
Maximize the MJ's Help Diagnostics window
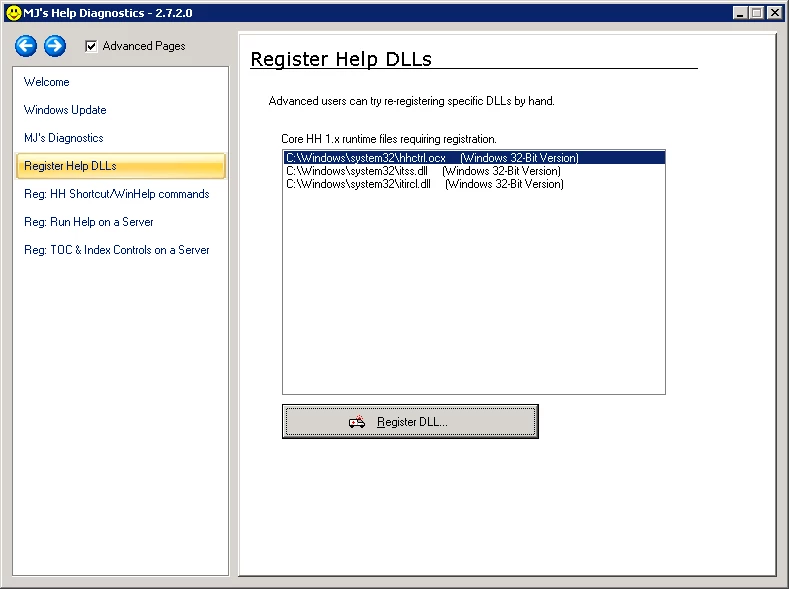(x=756, y=13)
